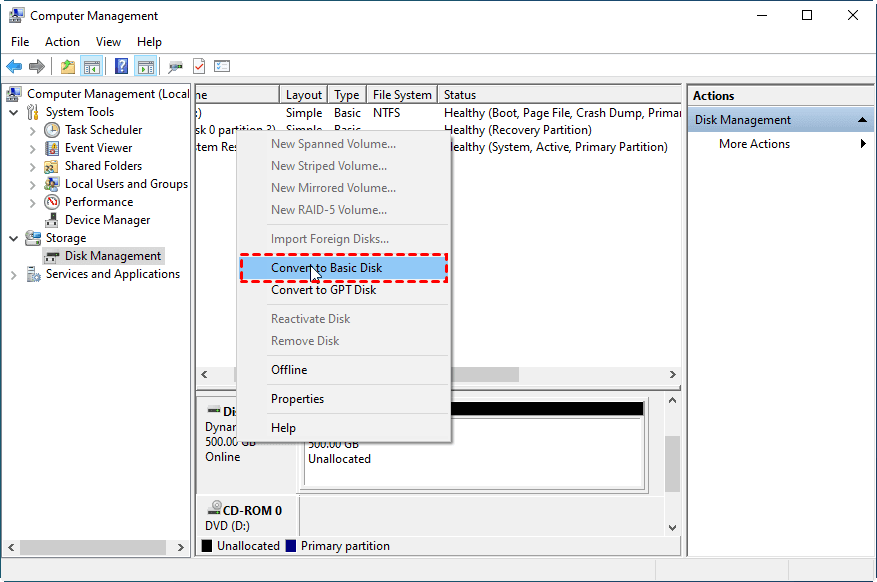Expand the Shared Folders node

pyautogui.click(x=32, y=167)
